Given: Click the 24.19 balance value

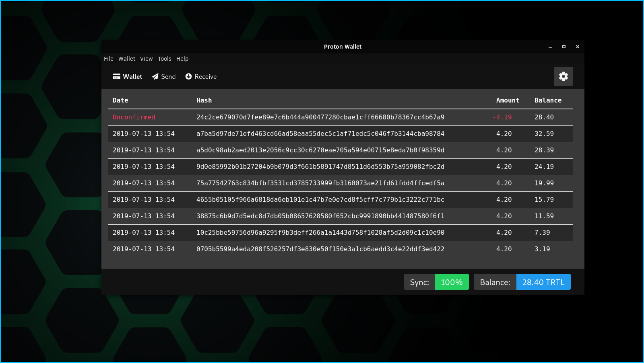Looking at the screenshot, I should pos(544,166).
